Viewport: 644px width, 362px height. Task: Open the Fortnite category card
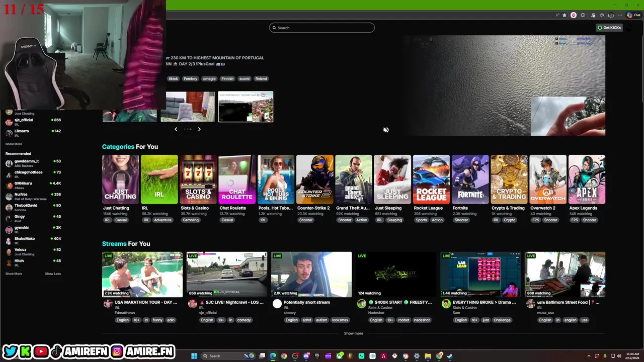(470, 179)
